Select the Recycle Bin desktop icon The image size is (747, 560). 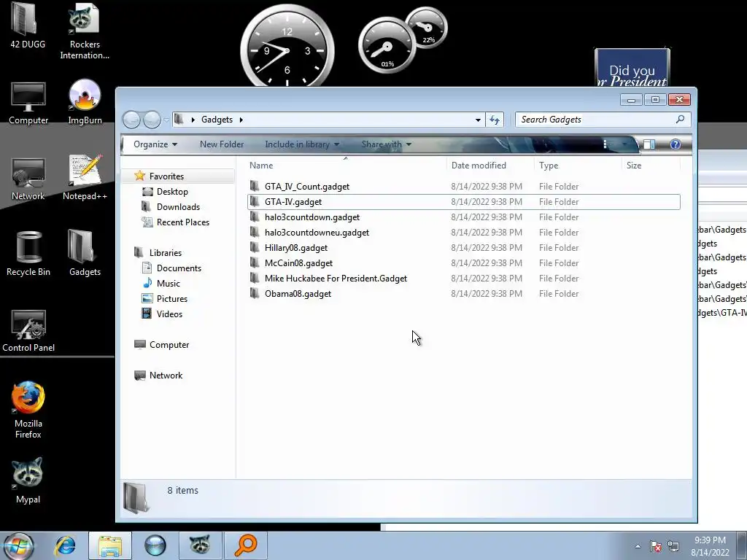click(28, 254)
